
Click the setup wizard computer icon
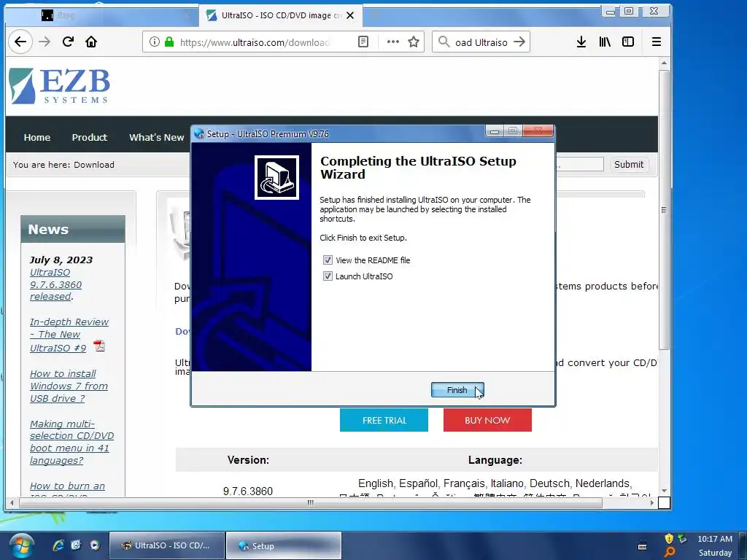[276, 178]
